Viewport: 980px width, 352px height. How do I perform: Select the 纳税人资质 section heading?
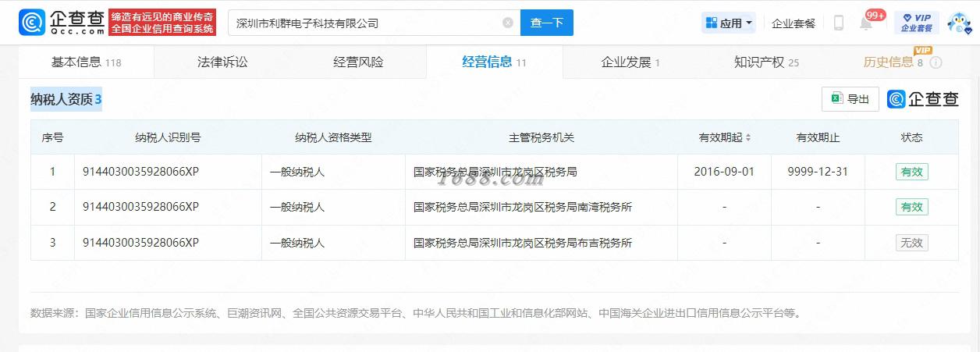coord(66,99)
